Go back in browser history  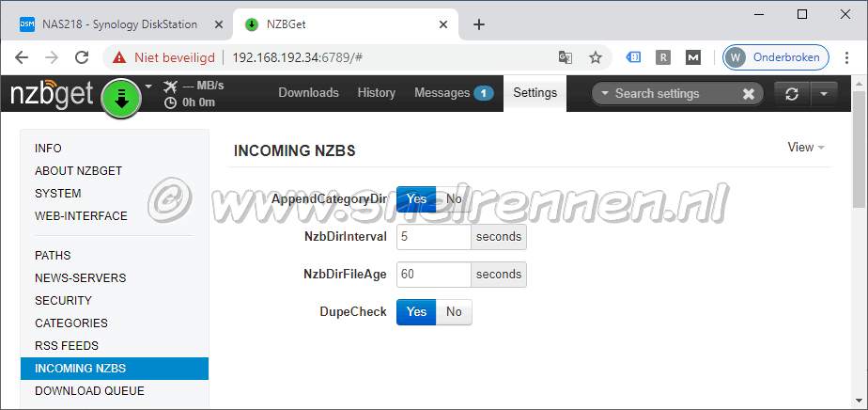click(x=21, y=57)
